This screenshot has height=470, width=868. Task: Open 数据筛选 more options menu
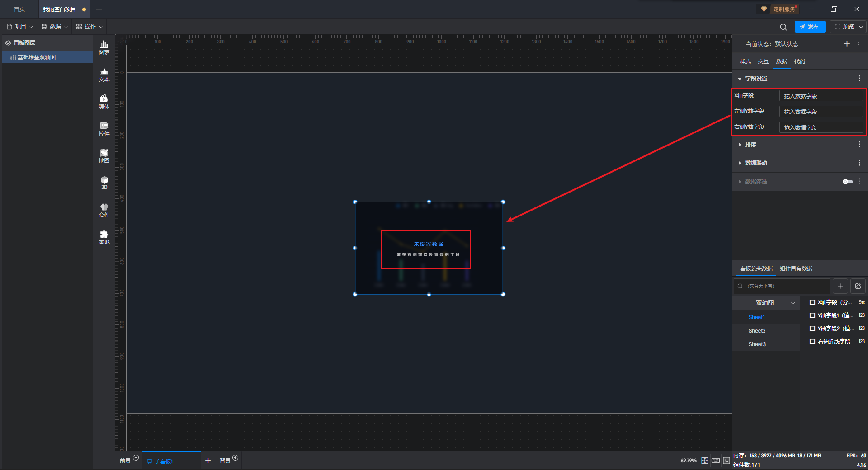coord(859,182)
